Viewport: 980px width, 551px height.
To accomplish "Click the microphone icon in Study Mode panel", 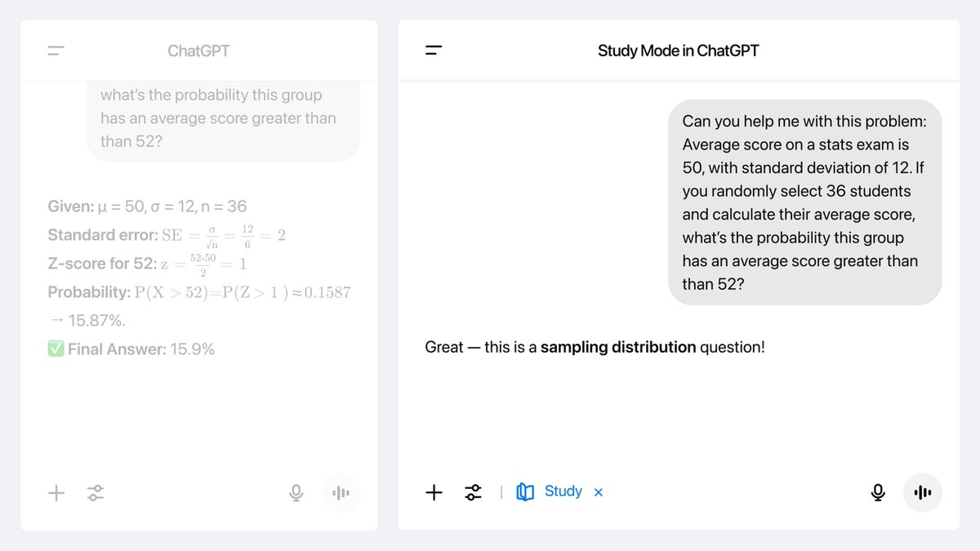I will [x=878, y=493].
